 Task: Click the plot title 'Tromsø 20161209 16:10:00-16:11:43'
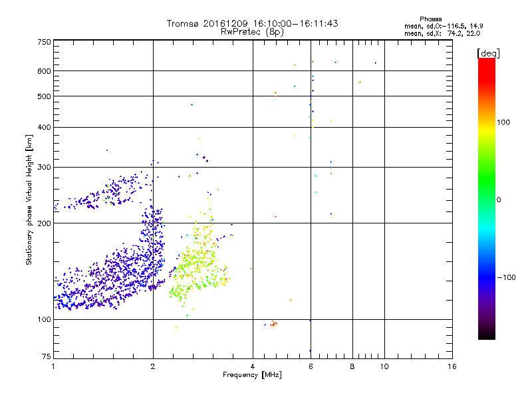[252, 23]
